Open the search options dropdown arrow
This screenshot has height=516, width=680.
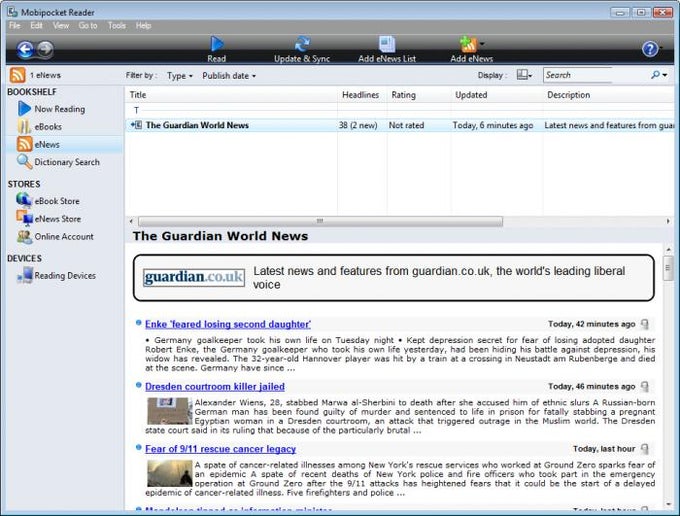point(665,75)
